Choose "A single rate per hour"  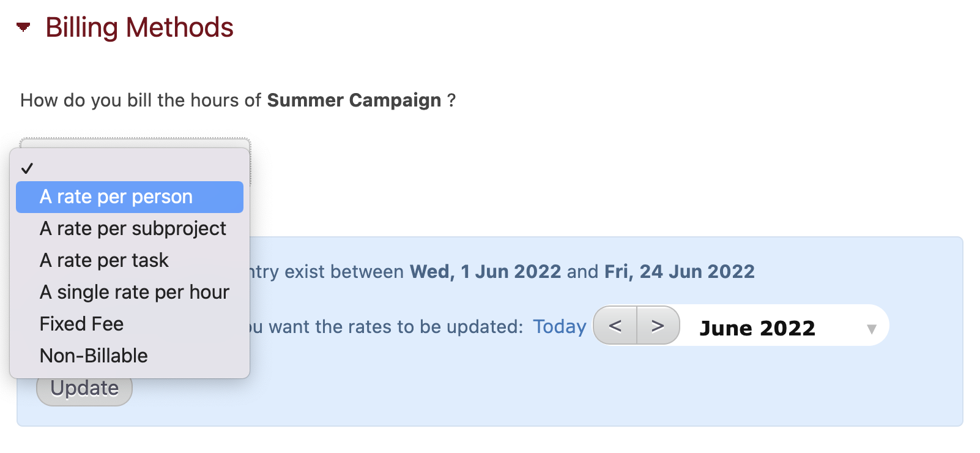coord(134,292)
